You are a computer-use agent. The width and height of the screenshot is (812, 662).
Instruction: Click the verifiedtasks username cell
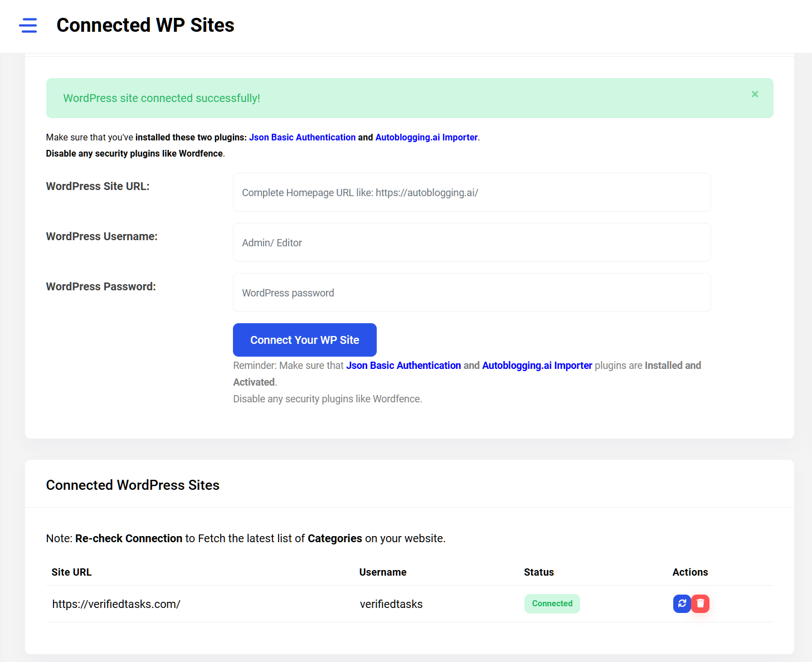[391, 604]
